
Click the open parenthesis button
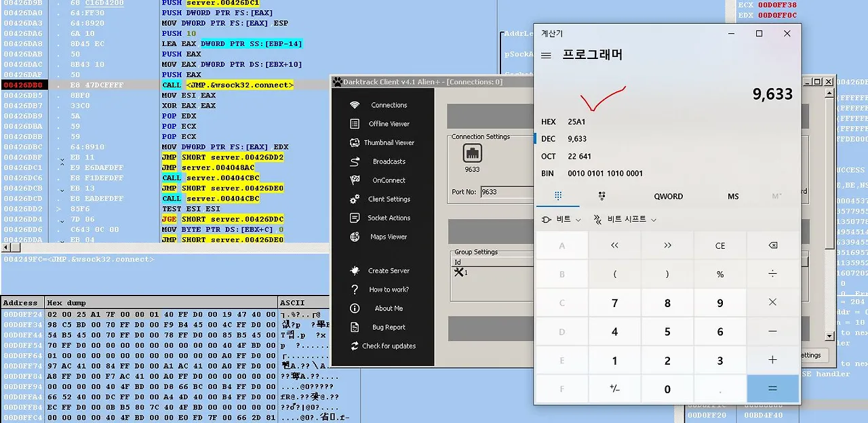pos(615,275)
